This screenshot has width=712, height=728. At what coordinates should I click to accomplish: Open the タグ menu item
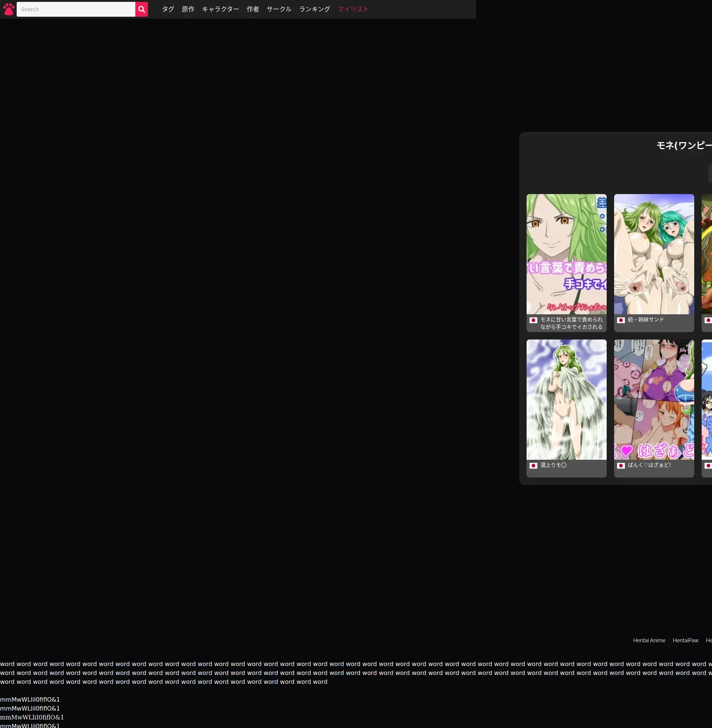(168, 9)
